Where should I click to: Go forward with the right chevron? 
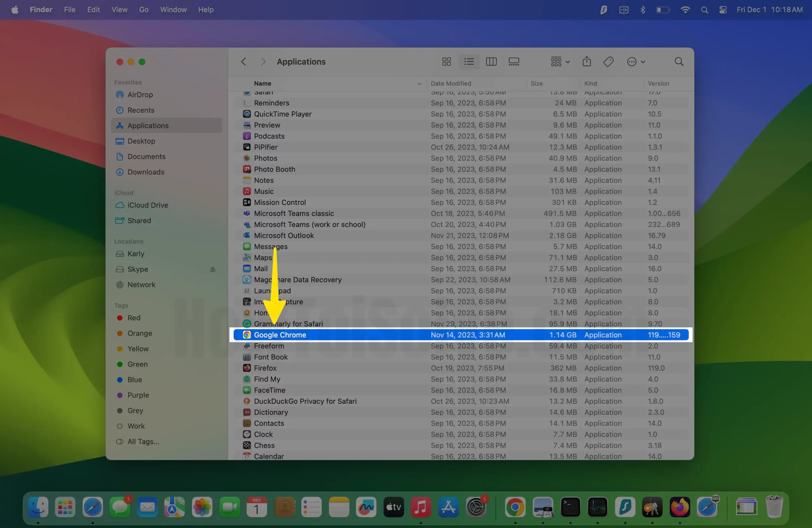pos(263,62)
